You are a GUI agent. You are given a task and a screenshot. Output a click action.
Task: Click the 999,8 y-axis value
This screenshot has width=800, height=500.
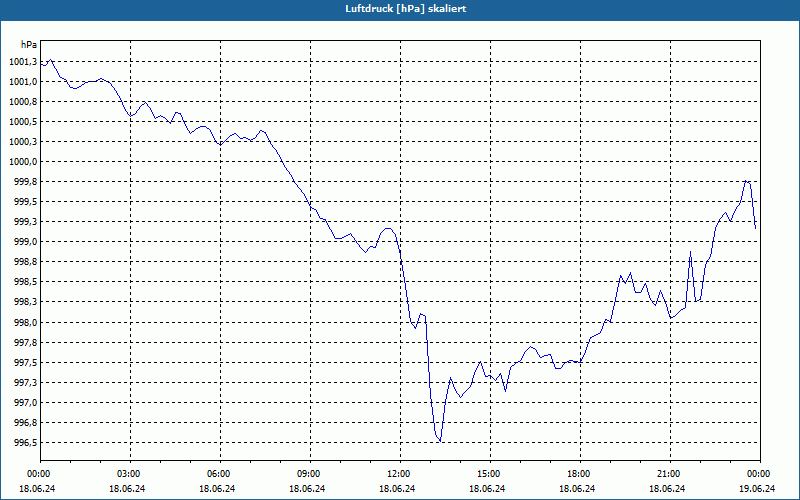(x=25, y=182)
